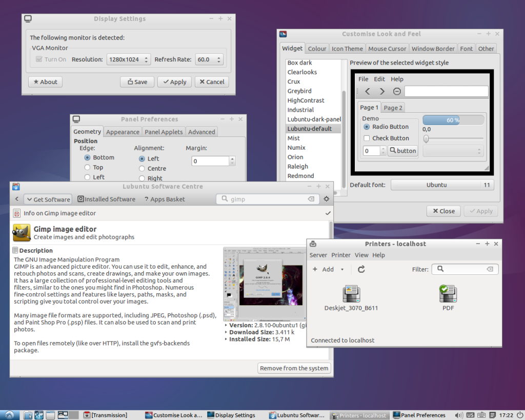525x420 pixels.
Task: Select the Top edge radio button
Action: [88, 167]
